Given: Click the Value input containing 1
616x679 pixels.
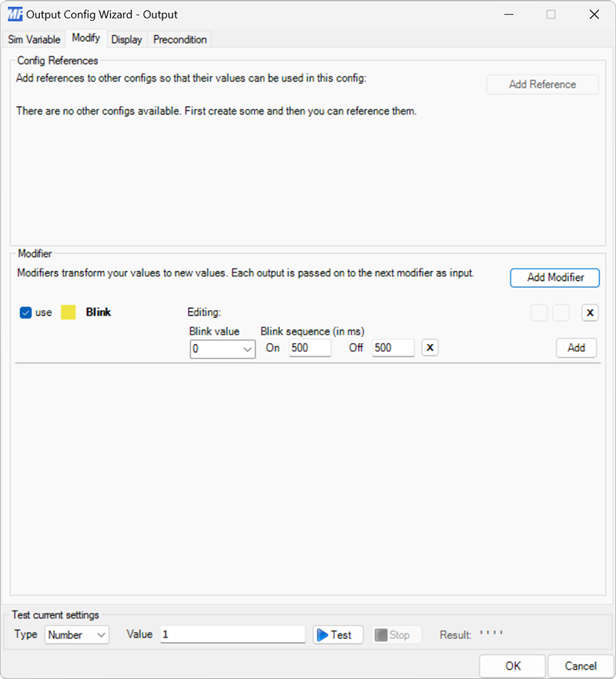Looking at the screenshot, I should [x=231, y=634].
